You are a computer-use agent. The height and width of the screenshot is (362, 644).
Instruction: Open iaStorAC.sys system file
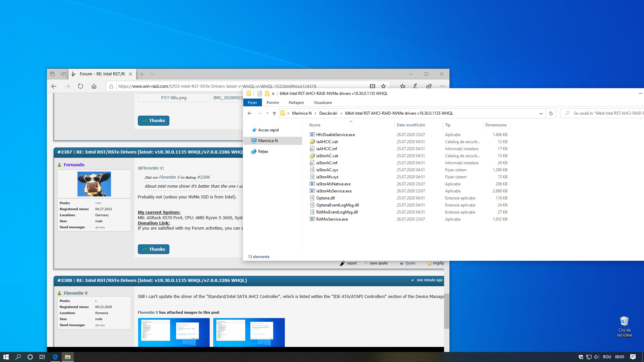pos(327,170)
